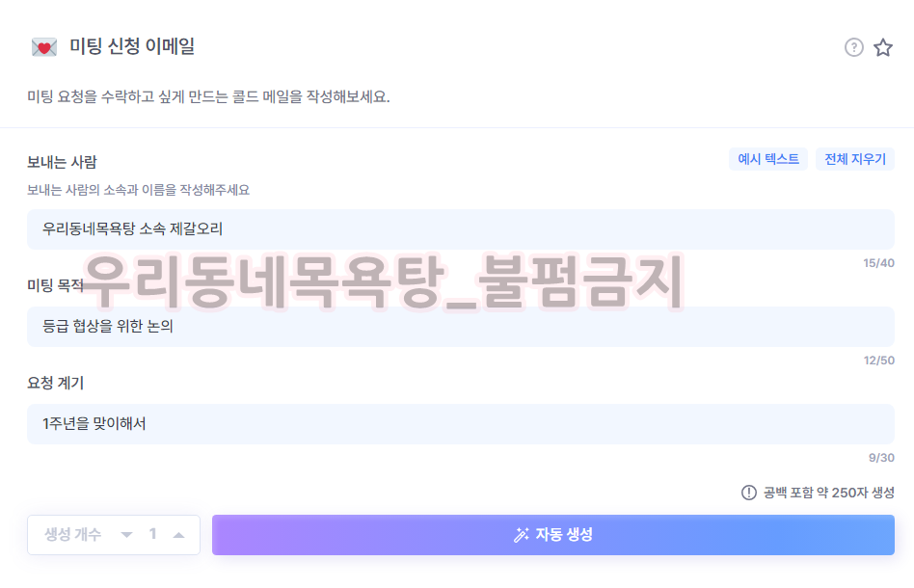Click the 보내는 사람 field label
This screenshot has width=914, height=588.
coord(62,161)
